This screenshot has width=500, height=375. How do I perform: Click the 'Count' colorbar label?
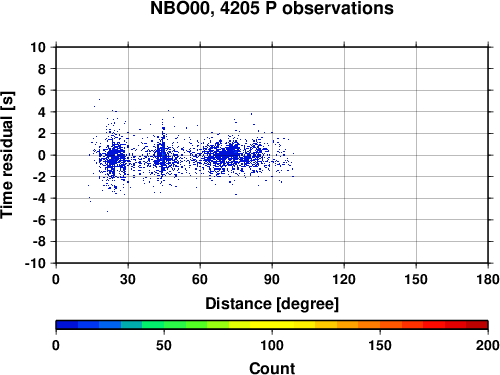(x=272, y=368)
